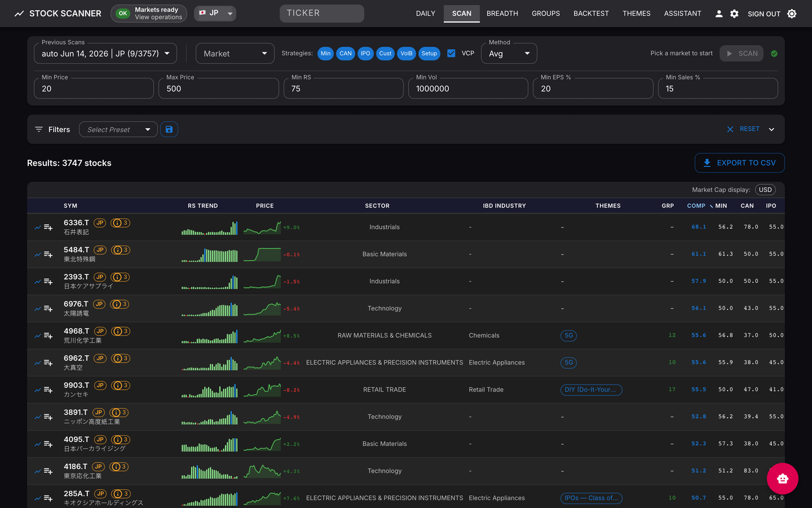
Task: Open the chart icon for 5484.T
Action: pos(38,255)
